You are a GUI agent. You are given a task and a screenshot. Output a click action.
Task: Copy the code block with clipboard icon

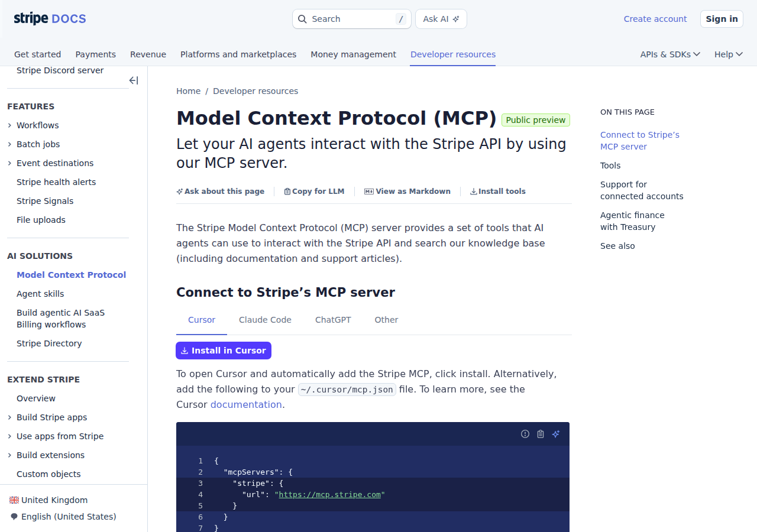coord(541,434)
